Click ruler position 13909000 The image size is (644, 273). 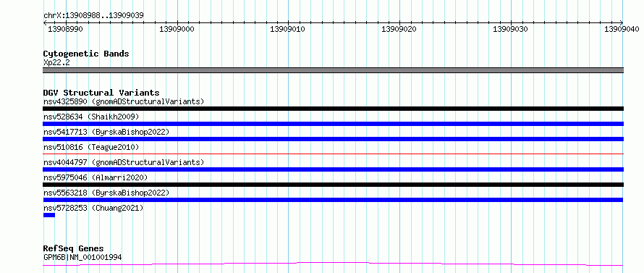pos(177,29)
